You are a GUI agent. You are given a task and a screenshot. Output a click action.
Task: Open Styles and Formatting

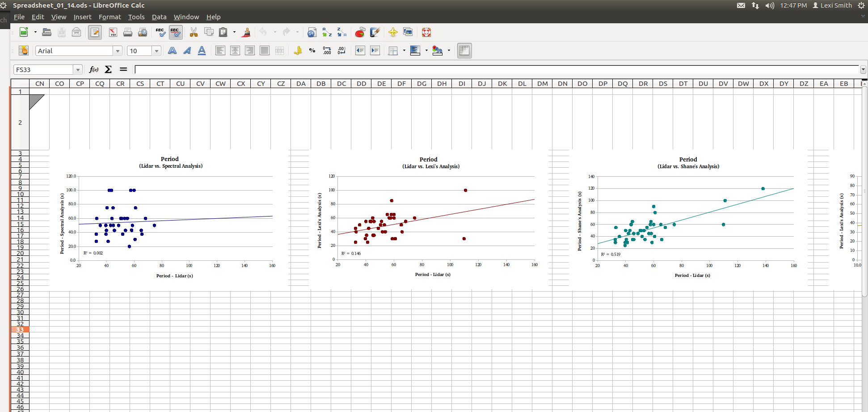(24, 51)
